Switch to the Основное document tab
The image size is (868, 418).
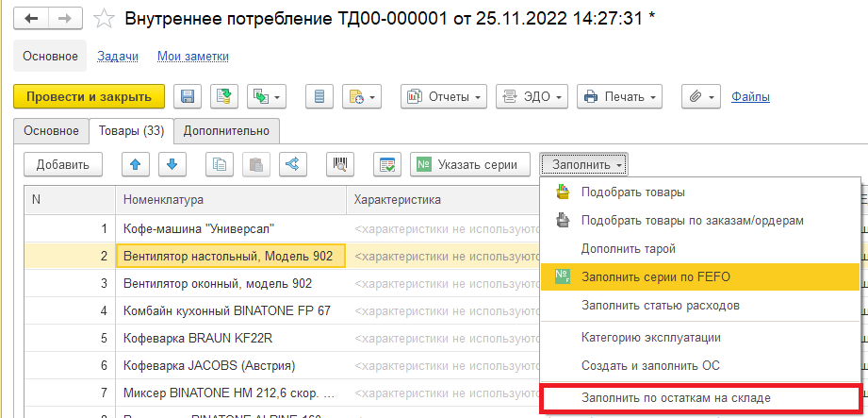[x=51, y=131]
